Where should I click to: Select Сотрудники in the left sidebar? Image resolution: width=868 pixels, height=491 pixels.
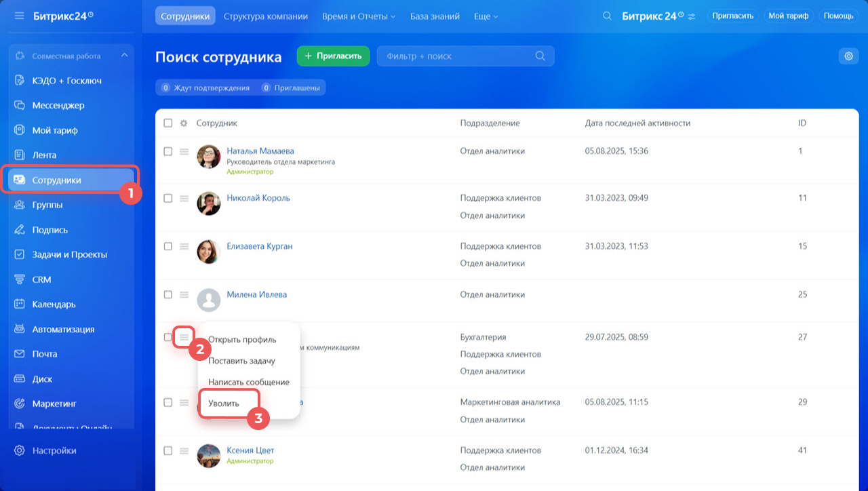pyautogui.click(x=71, y=180)
